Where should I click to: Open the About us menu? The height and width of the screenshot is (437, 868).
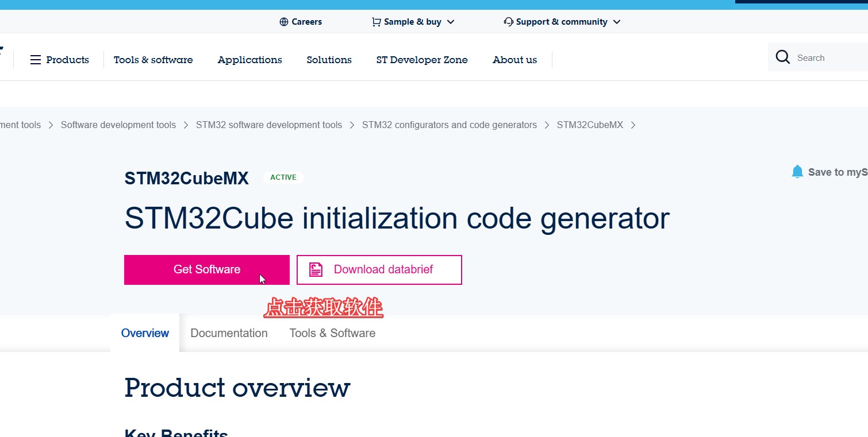click(x=515, y=60)
